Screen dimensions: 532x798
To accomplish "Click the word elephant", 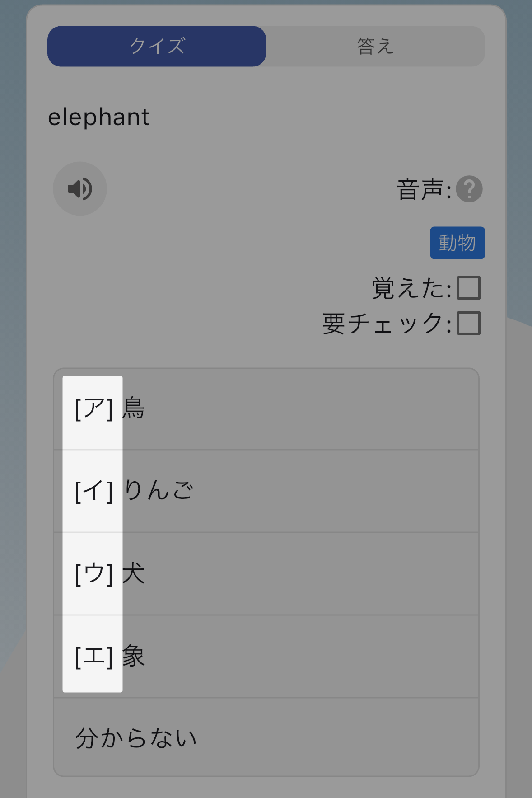I will point(98,117).
